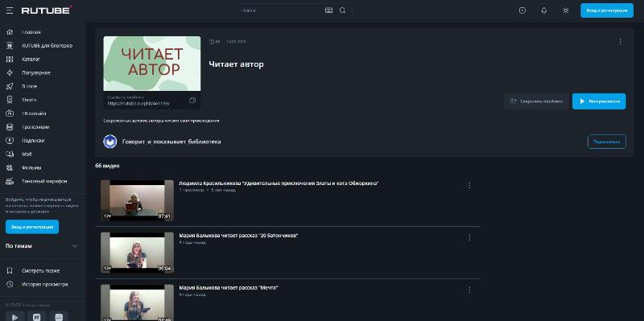This screenshot has width=644, height=321.
Task: Click the playlist description text under the cover
Action: 161,121
